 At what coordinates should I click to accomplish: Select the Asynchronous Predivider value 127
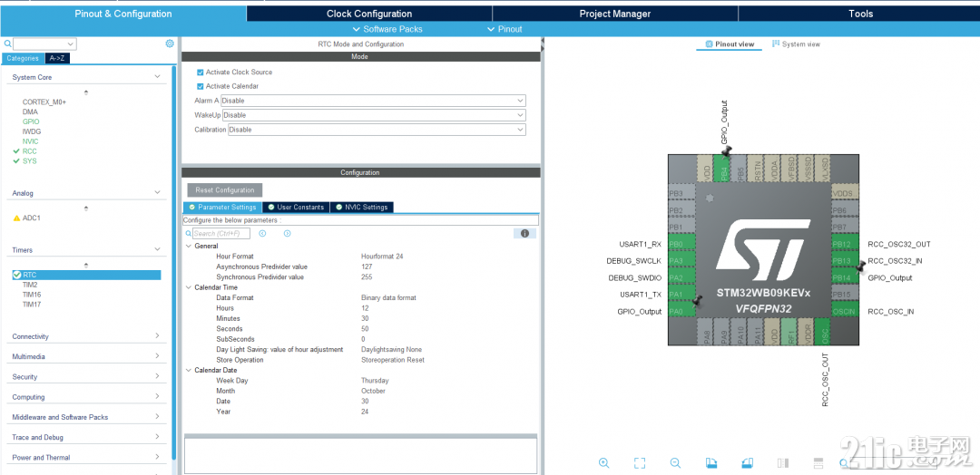click(367, 267)
